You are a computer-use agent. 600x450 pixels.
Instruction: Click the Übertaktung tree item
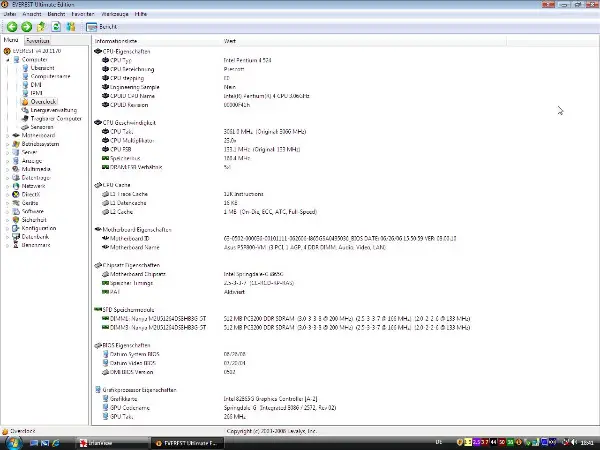click(43, 101)
